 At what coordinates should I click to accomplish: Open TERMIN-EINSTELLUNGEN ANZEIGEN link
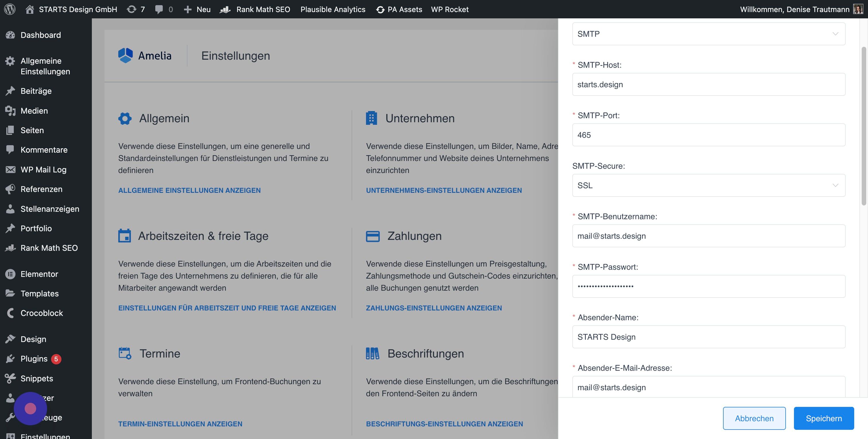coord(180,424)
